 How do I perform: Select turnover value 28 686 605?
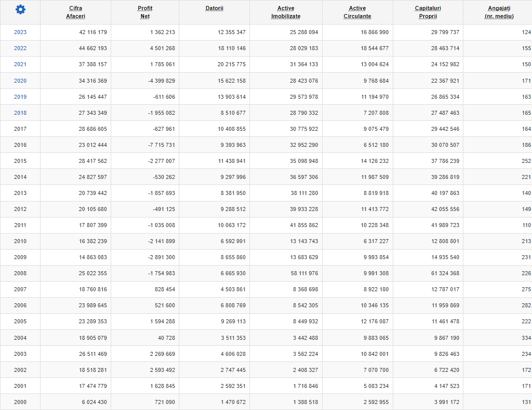coord(93,129)
